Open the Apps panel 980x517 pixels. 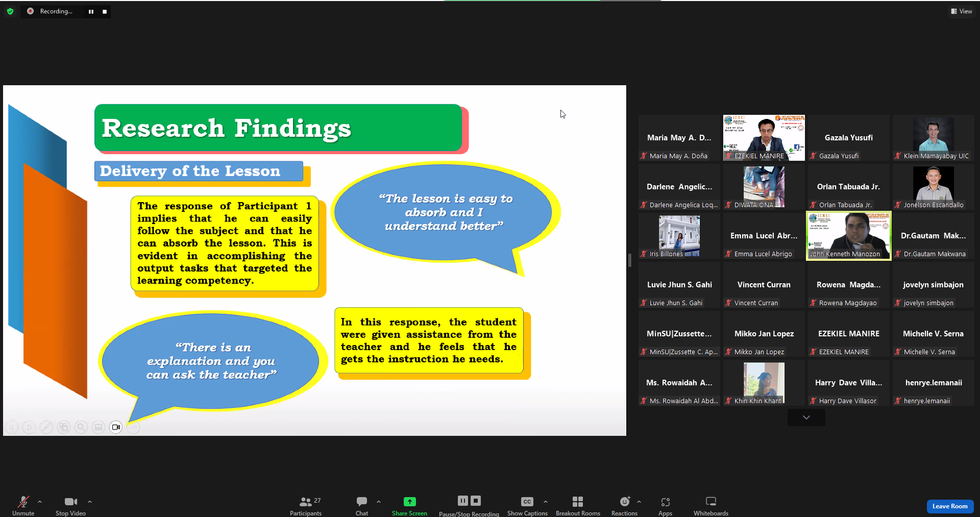coord(665,505)
